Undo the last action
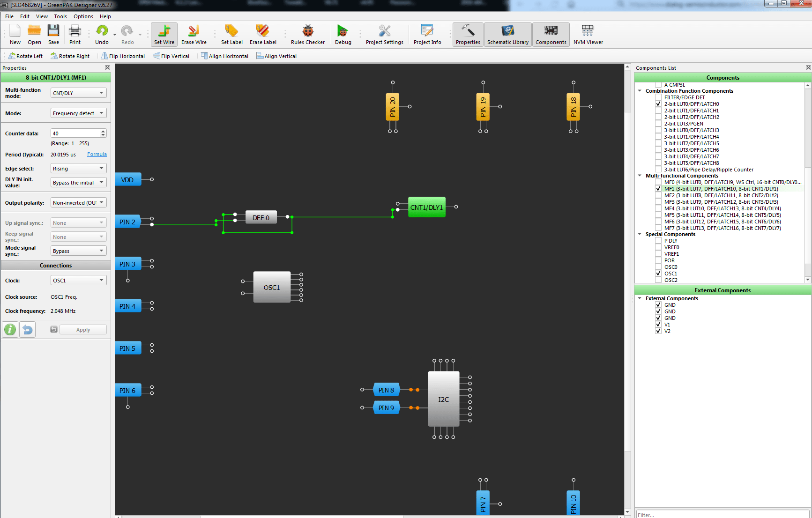Viewport: 812px width, 518px height. (x=102, y=34)
